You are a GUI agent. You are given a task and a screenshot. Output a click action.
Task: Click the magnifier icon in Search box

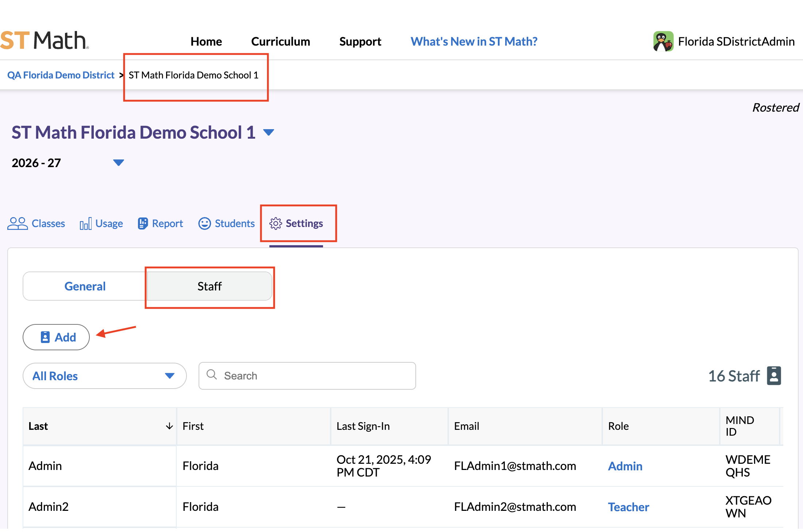tap(212, 375)
